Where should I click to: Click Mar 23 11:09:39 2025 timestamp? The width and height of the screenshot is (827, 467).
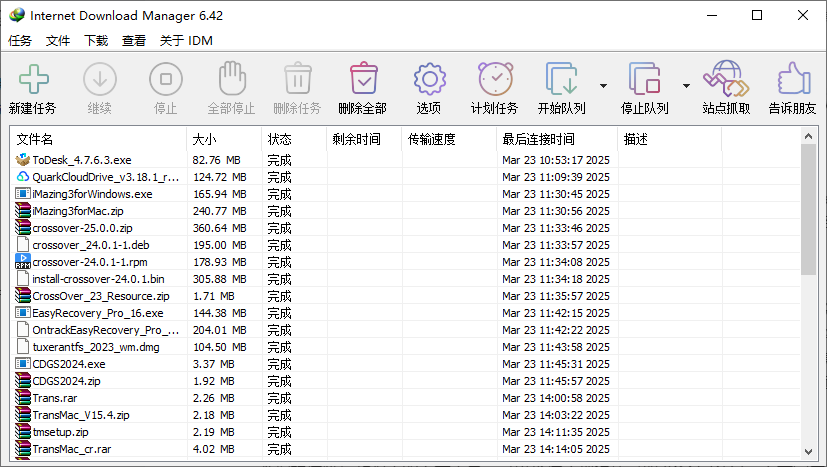coord(556,177)
